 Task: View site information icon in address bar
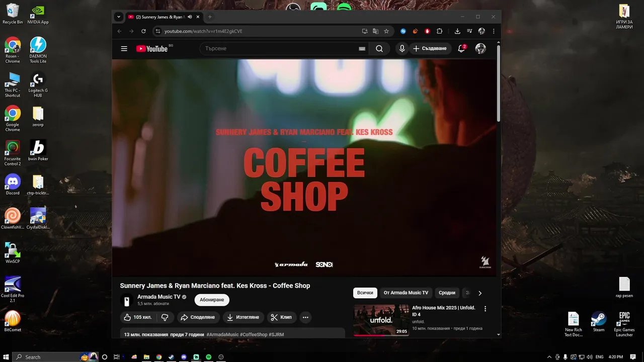[x=157, y=31]
